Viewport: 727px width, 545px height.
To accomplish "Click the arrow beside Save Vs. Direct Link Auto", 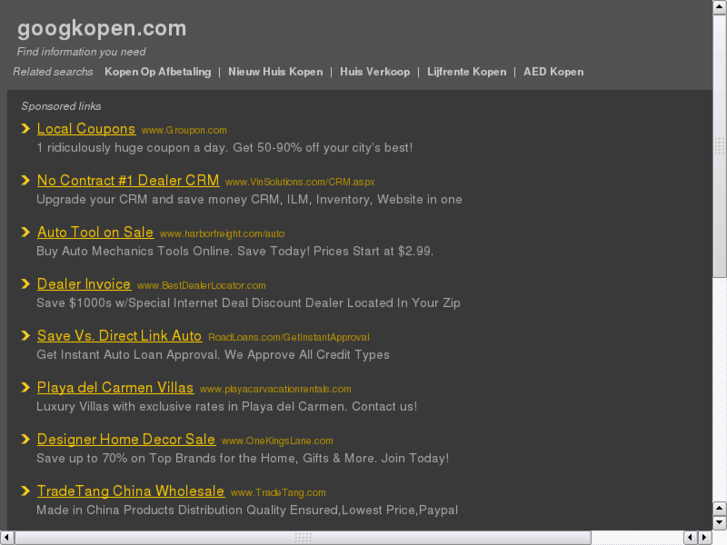I will coord(26,336).
